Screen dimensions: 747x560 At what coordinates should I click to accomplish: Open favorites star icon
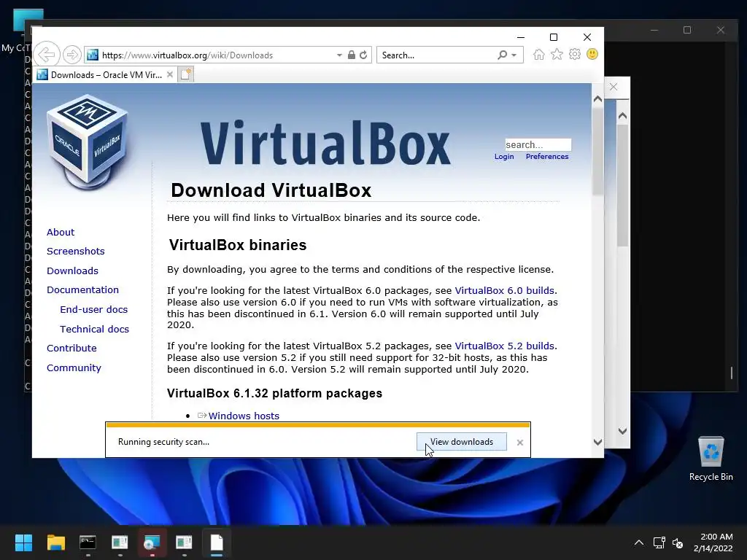point(557,54)
